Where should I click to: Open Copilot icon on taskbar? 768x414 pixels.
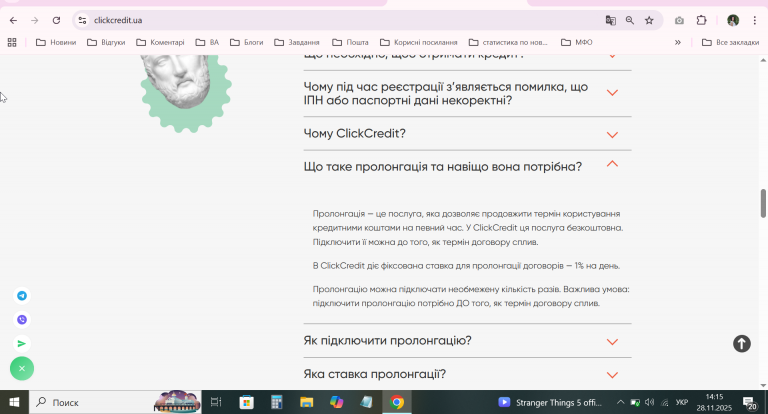336,402
